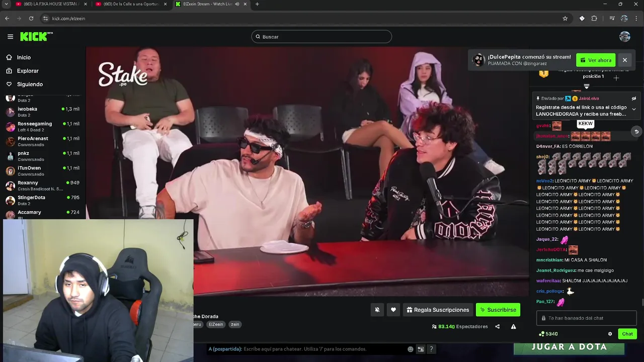Report the stream via warning icon
644x362 pixels.
514,327
